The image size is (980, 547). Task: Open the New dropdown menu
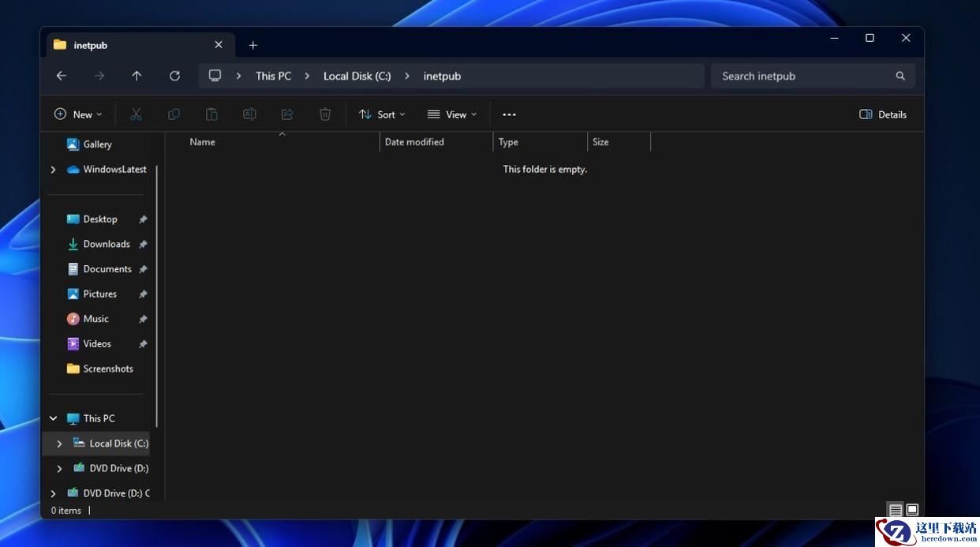click(78, 114)
